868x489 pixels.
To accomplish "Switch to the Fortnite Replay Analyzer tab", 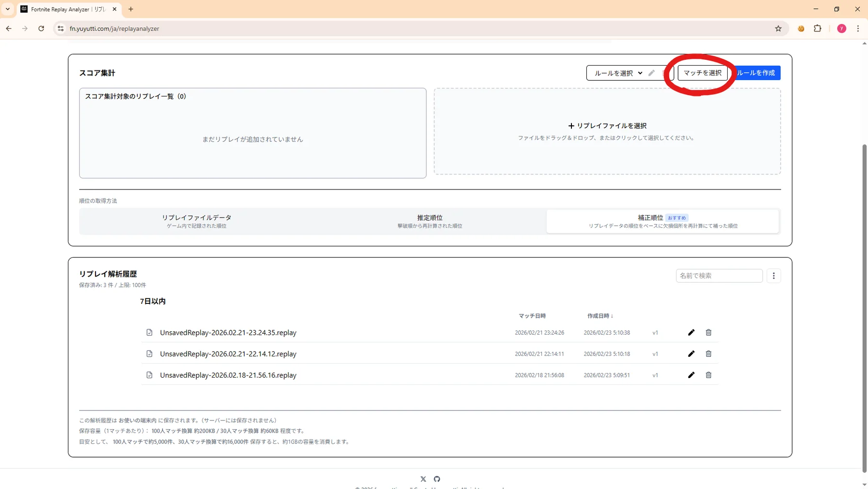I will point(68,9).
